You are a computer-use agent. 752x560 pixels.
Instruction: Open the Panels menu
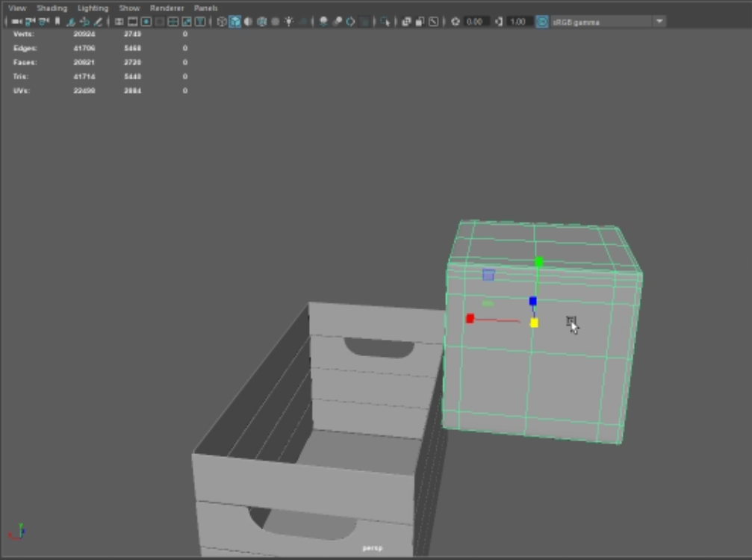pos(205,8)
